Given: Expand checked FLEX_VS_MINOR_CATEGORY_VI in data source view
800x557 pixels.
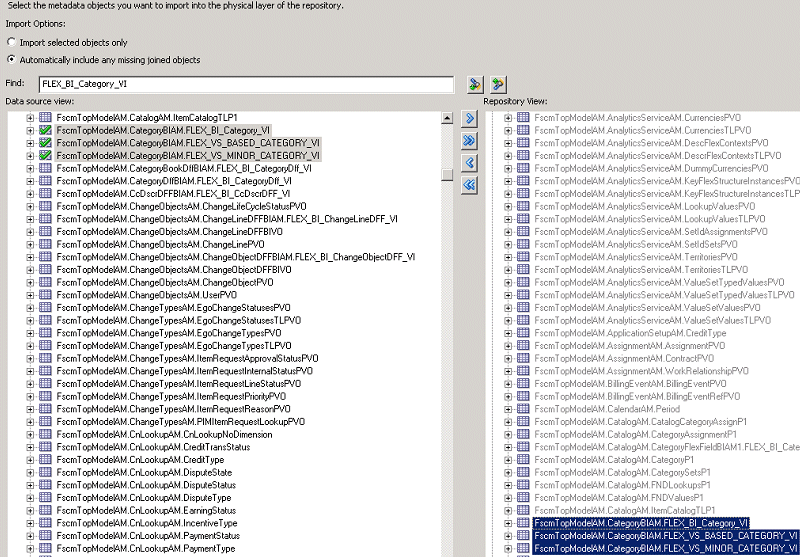Looking at the screenshot, I should (x=30, y=156).
